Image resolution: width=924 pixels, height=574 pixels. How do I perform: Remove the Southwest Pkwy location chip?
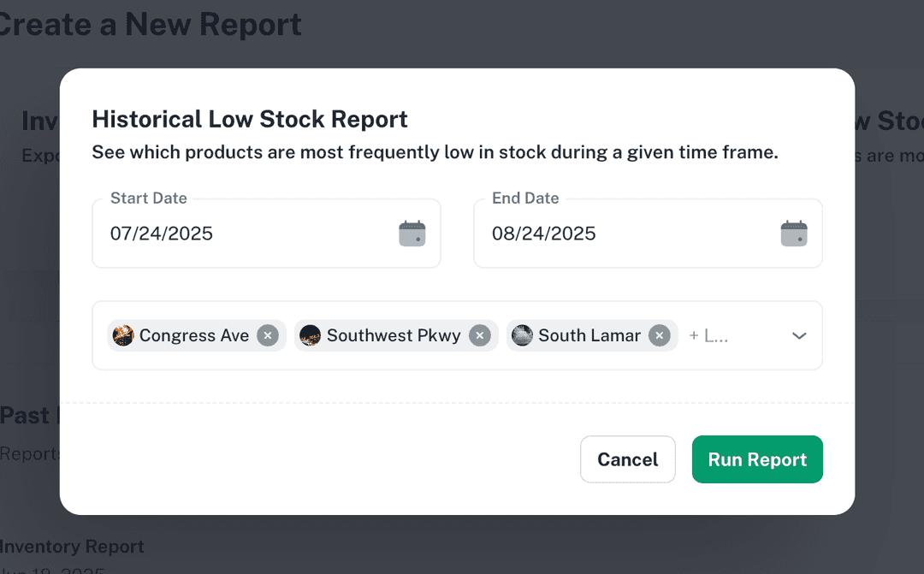pos(480,335)
